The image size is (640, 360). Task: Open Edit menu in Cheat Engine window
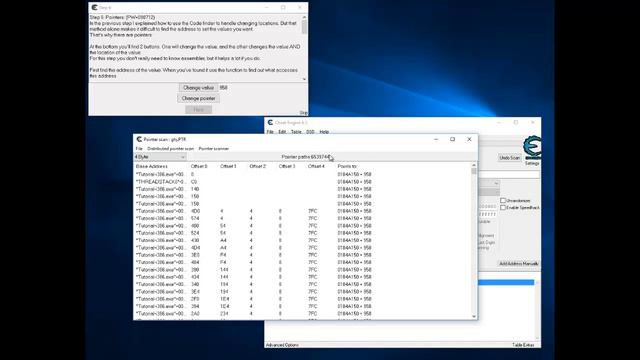(x=282, y=132)
